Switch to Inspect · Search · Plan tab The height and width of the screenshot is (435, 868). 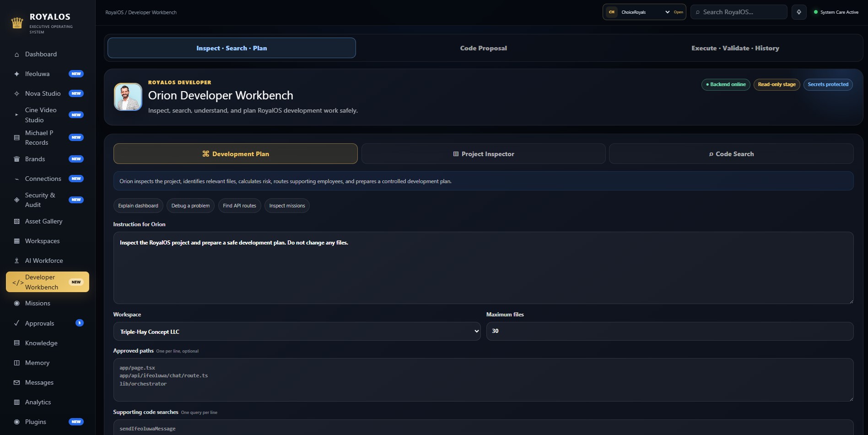232,48
